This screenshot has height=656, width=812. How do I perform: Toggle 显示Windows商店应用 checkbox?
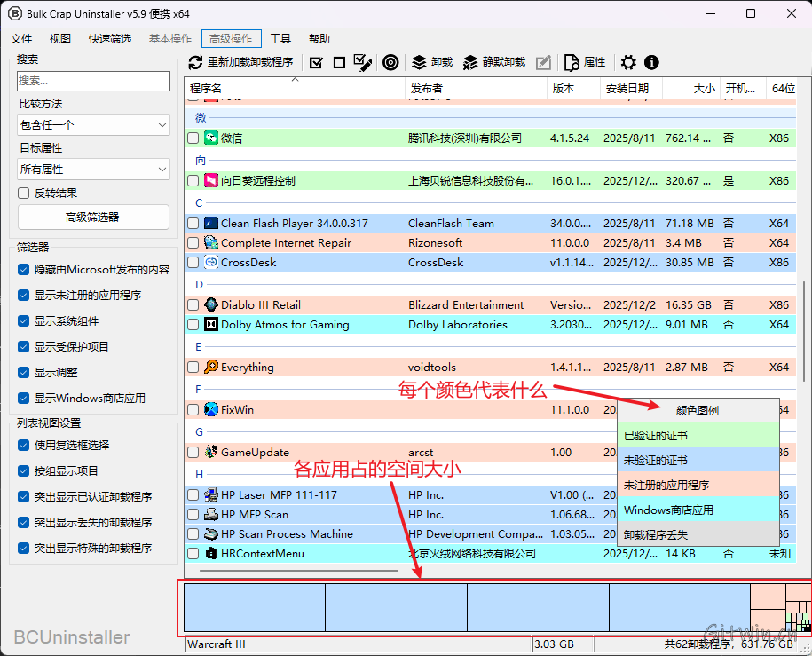23,398
